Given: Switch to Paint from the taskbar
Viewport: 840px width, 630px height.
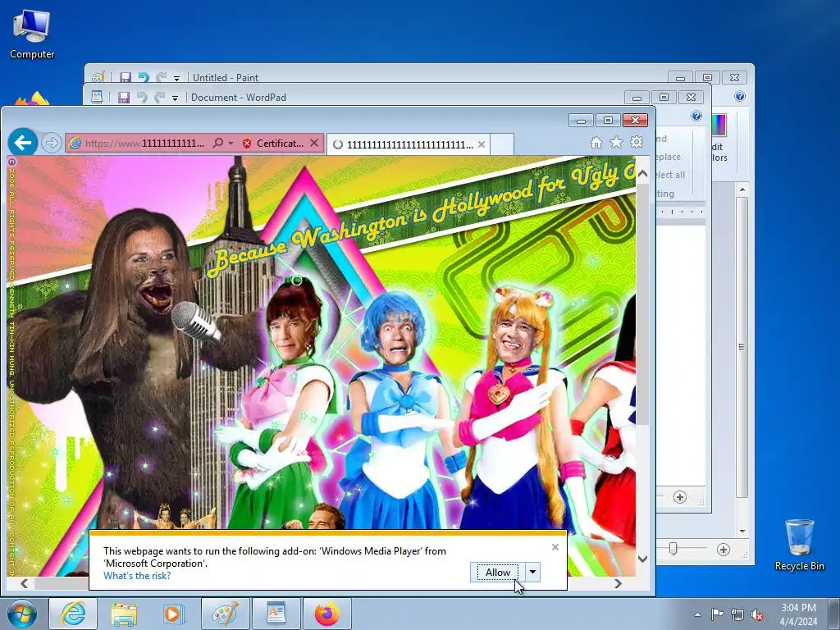Looking at the screenshot, I should [225, 614].
